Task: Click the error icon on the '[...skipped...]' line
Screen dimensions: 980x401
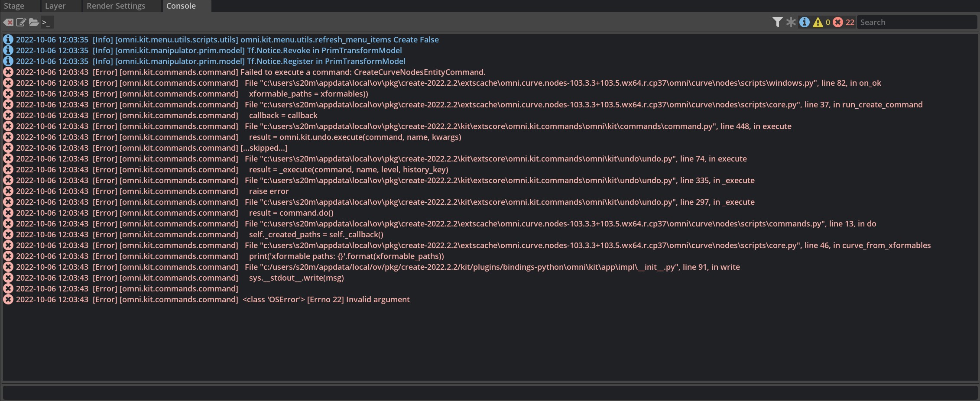Action: pyautogui.click(x=8, y=148)
